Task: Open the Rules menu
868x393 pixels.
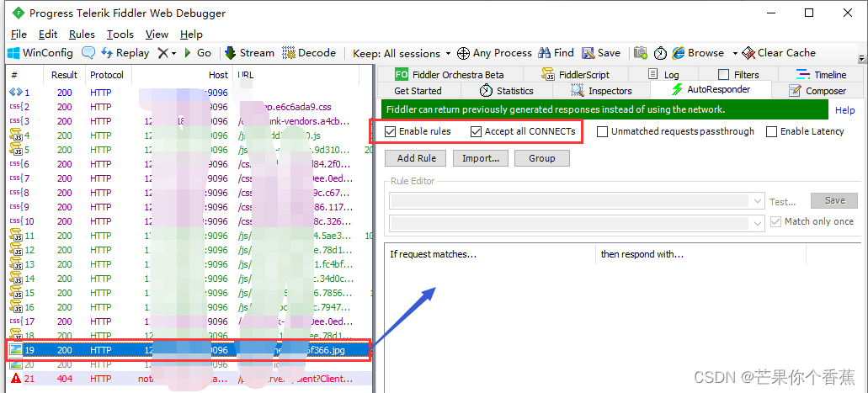Action: tap(82, 35)
